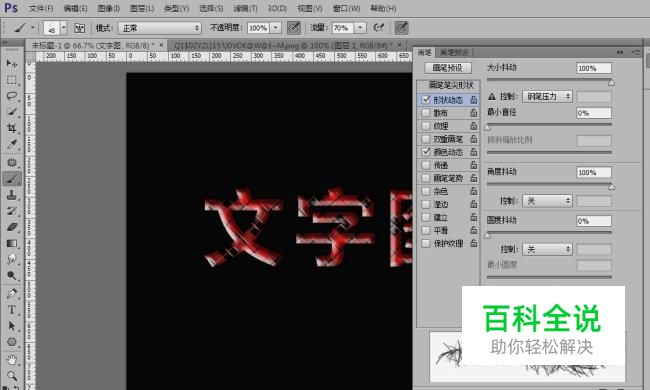The width and height of the screenshot is (650, 390).
Task: Enable 双重画笔 checkbox
Action: coord(426,139)
